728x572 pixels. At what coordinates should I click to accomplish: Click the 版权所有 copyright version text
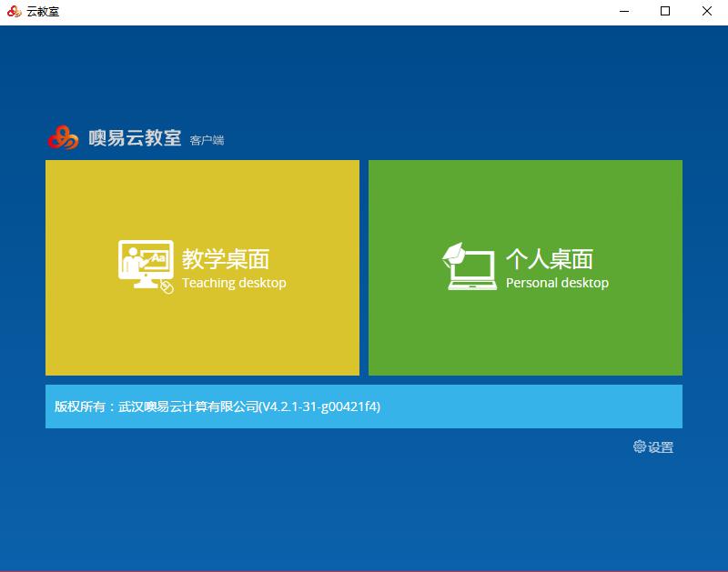[x=217, y=406]
